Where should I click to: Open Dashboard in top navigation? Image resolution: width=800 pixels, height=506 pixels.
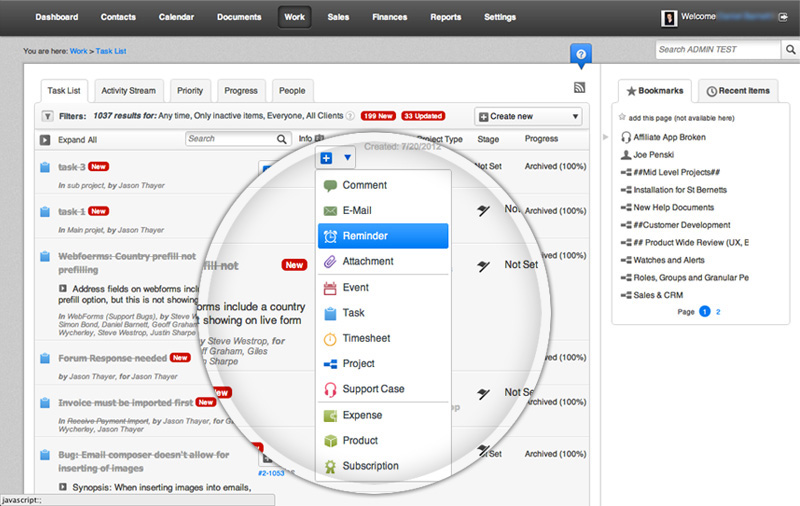tap(57, 17)
